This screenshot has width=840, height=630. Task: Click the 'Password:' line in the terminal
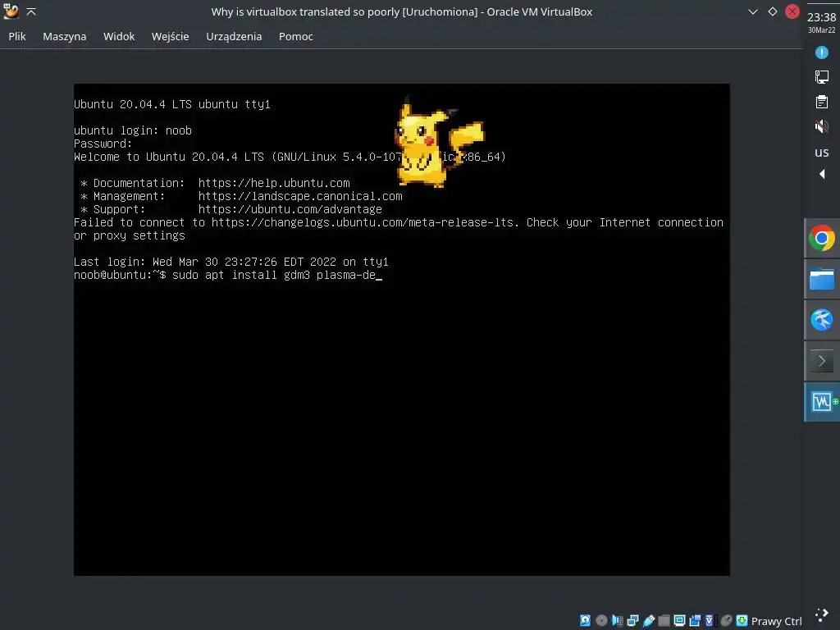coord(103,144)
